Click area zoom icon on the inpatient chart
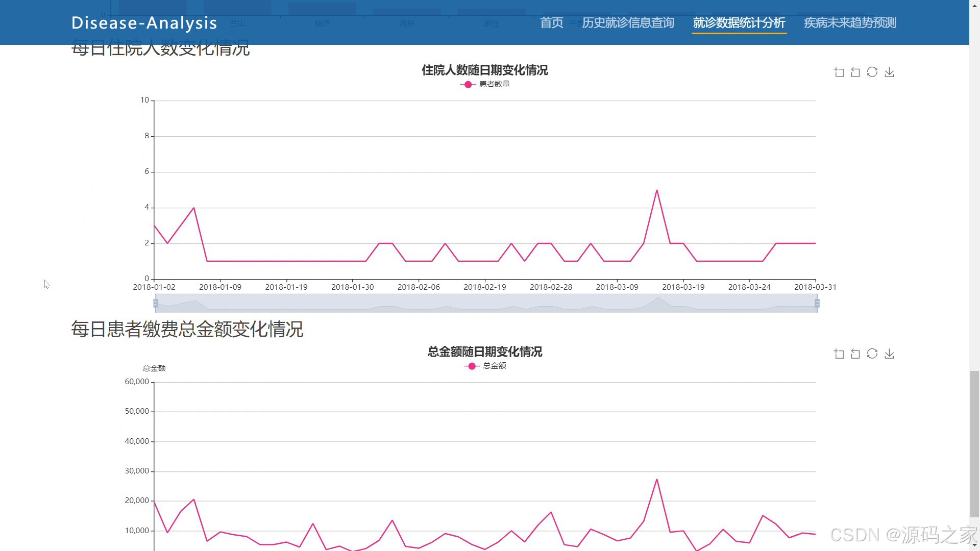This screenshot has height=551, width=980. tap(839, 72)
